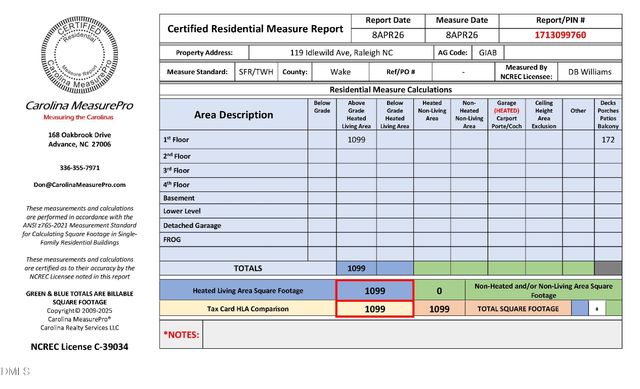640x389 pixels.
Task: Click the Measure Standard value SFR/TWH
Action: [x=256, y=72]
